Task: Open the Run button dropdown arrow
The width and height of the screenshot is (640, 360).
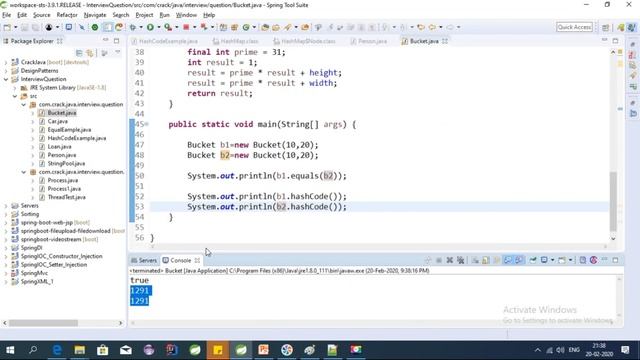Action: click(158, 27)
